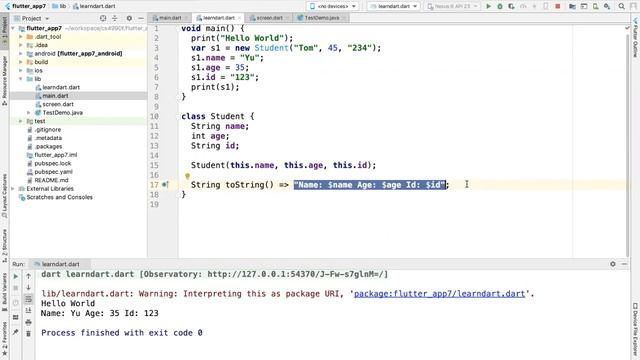Click Search Everywhere magnifier icon
Image resolution: width=640 pixels, height=360 pixels.
click(x=622, y=6)
